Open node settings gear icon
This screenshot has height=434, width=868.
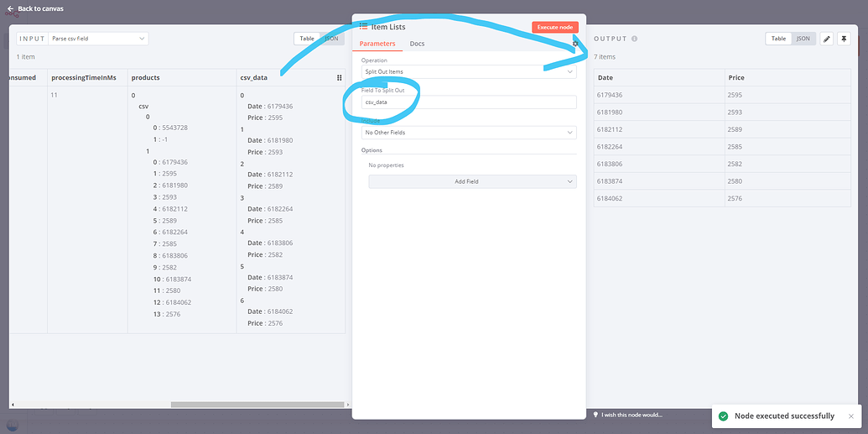point(575,44)
